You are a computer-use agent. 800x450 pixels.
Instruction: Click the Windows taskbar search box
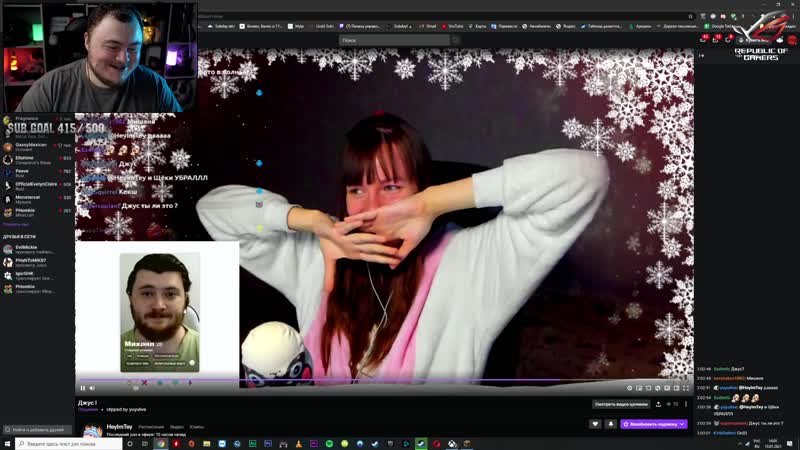[60, 443]
